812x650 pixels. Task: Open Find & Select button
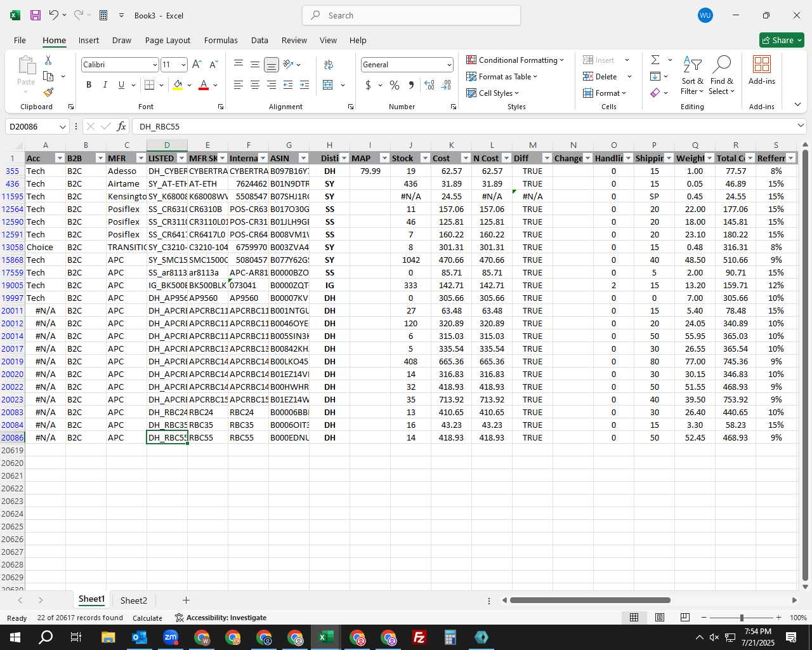[722, 75]
